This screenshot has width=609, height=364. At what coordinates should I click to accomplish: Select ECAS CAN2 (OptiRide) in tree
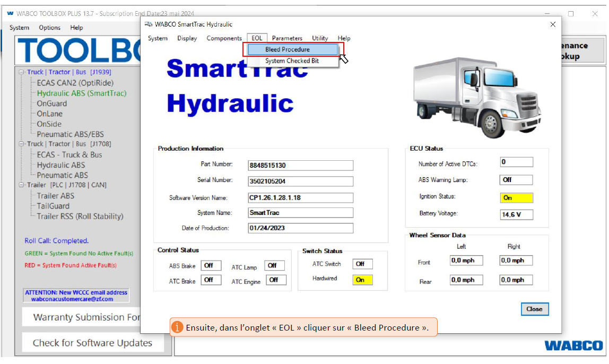75,83
